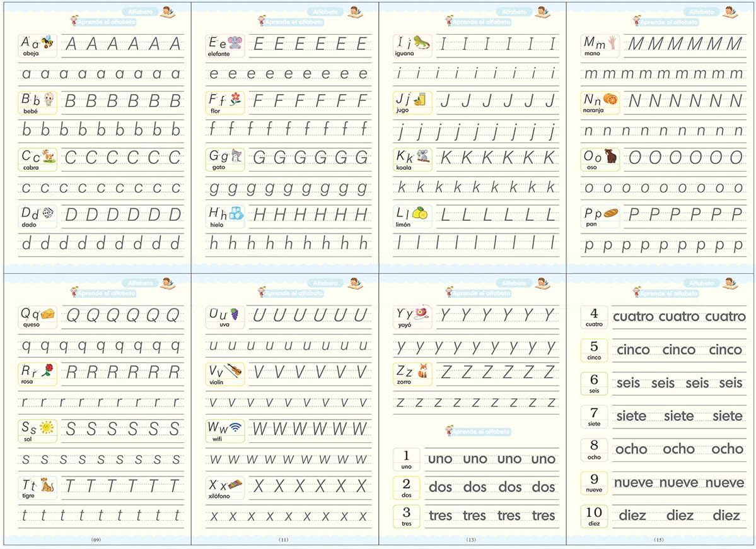The width and height of the screenshot is (756, 549).
Task: Click the cheese icon beside Qq
Action: 49,314
